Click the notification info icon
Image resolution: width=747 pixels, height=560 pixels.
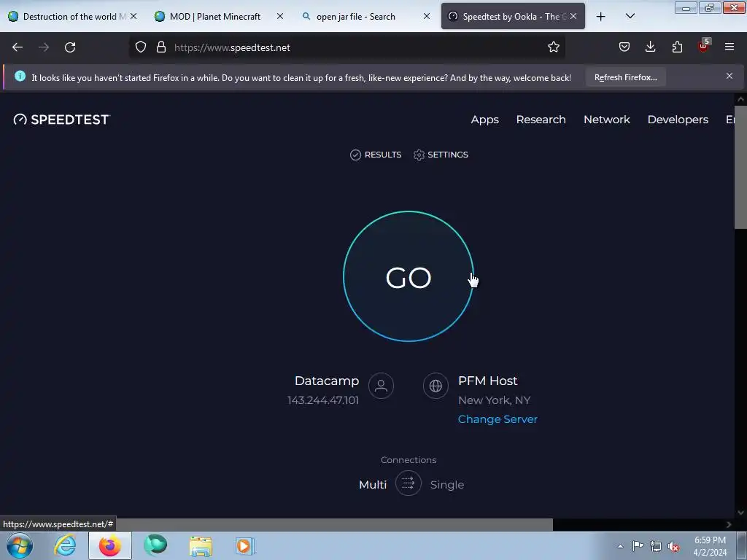coord(20,76)
